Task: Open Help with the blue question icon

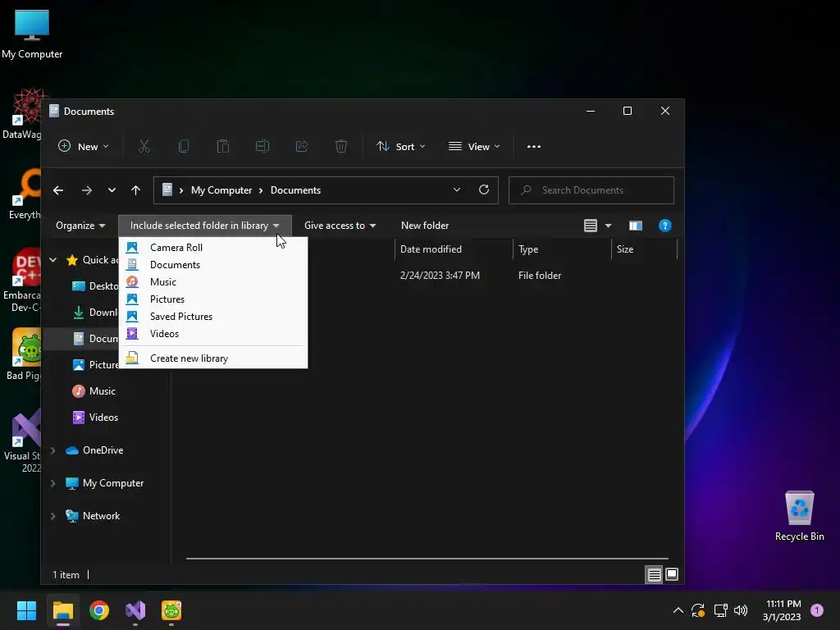Action: point(664,226)
